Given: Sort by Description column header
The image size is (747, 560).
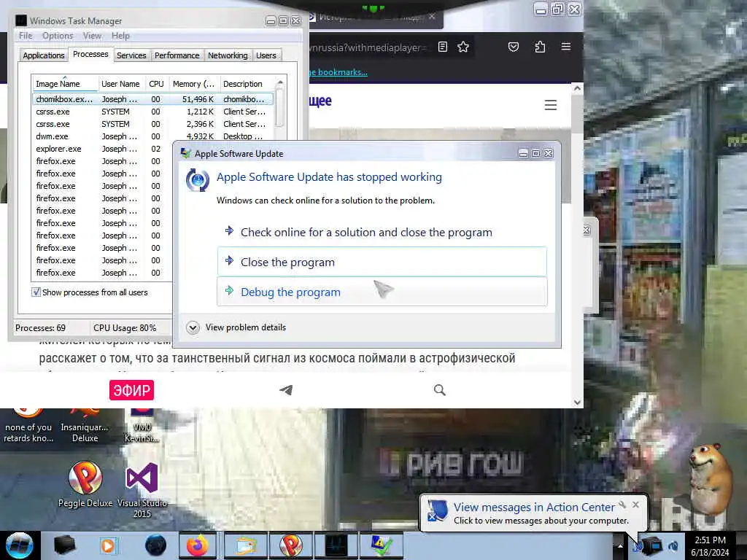Looking at the screenshot, I should click(x=246, y=84).
